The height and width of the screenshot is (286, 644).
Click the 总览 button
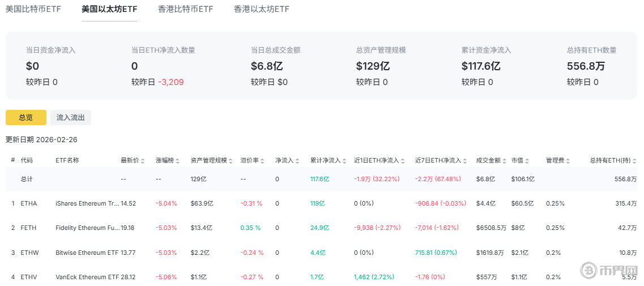coord(26,118)
